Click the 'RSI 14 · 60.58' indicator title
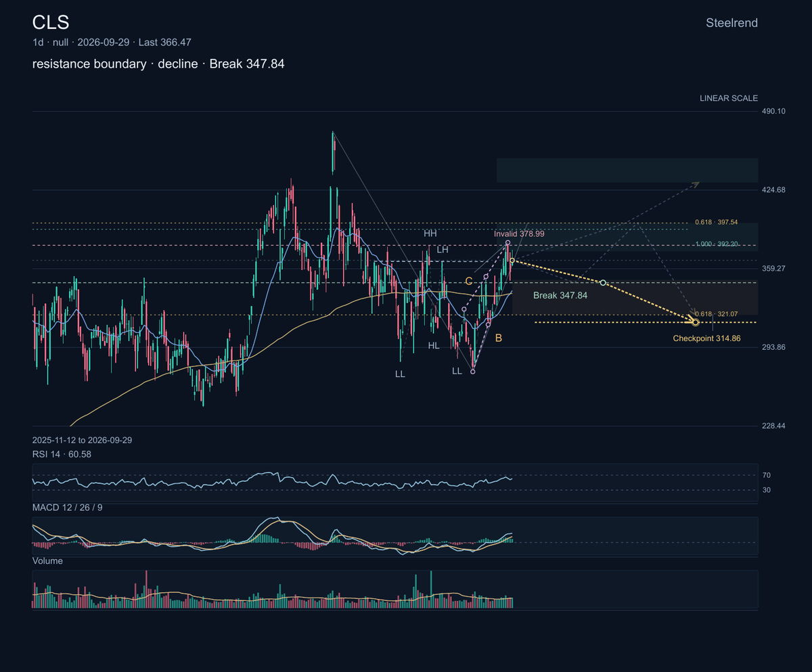This screenshot has width=812, height=672. (62, 454)
